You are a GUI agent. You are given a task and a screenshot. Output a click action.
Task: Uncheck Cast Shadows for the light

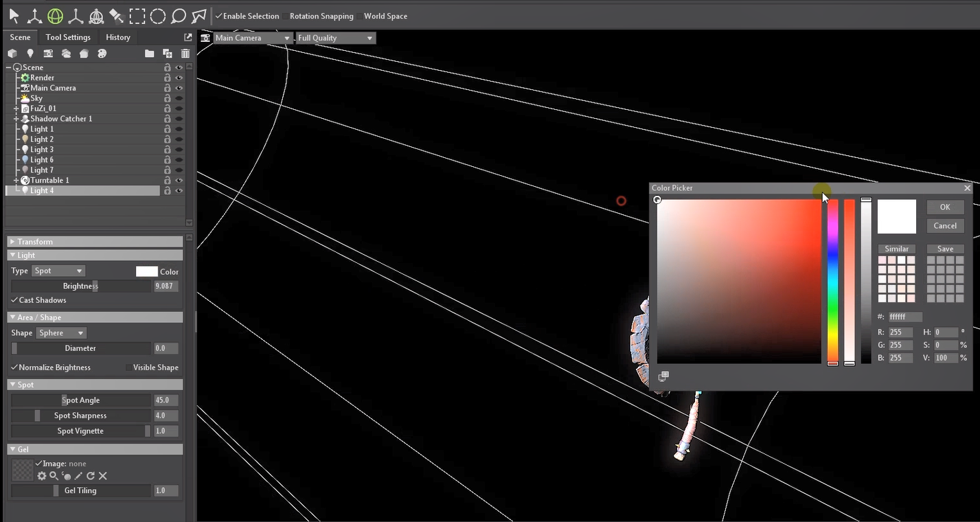(14, 300)
